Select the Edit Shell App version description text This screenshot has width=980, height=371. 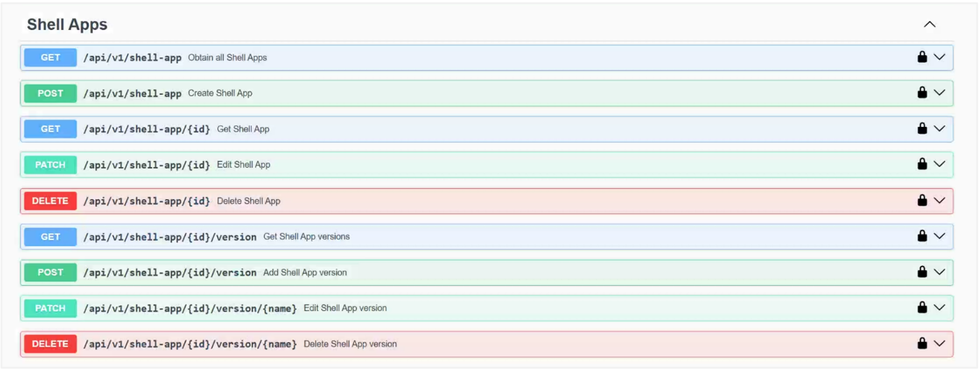[345, 308]
